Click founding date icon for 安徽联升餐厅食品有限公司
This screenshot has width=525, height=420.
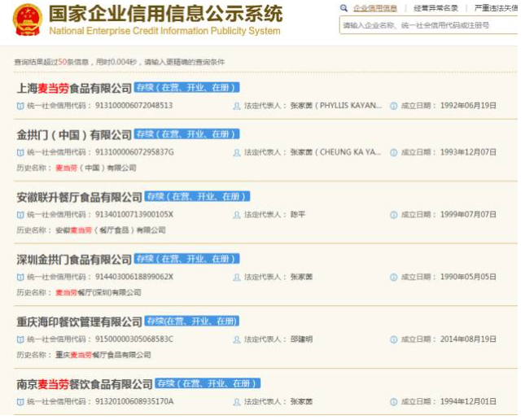click(394, 215)
